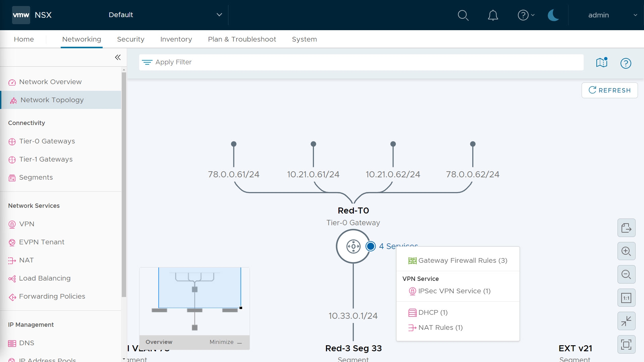644x362 pixels.
Task: Select Tier-0 Gateways in sidebar
Action: point(47,141)
